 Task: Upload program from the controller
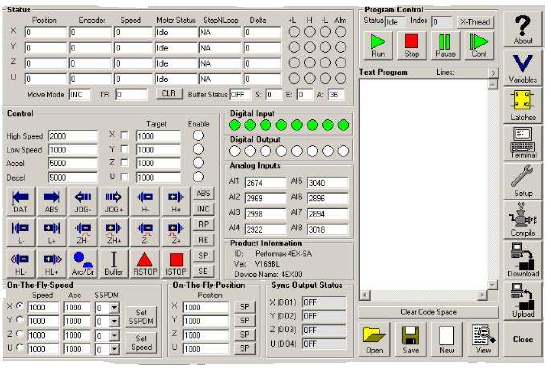coord(523,300)
